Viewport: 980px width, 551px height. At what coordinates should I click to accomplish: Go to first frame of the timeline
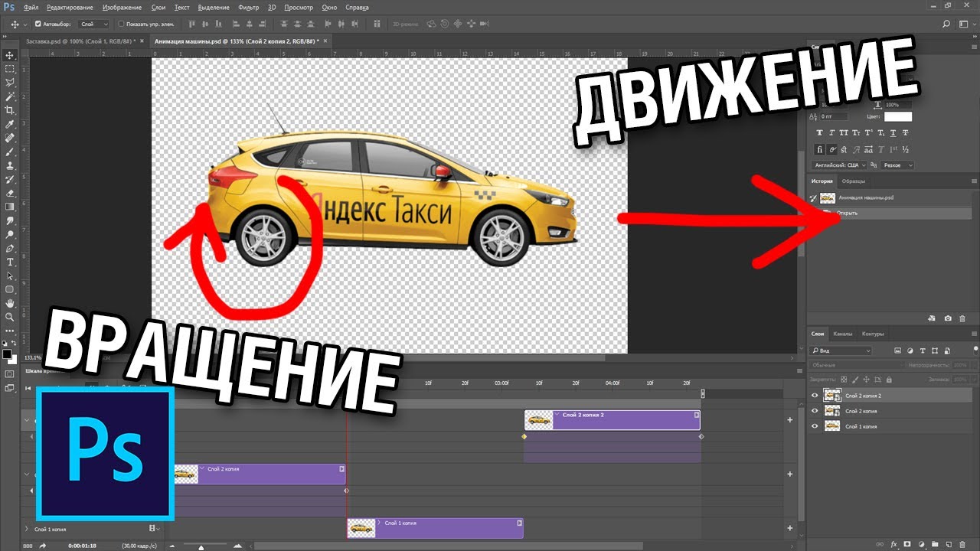28,388
